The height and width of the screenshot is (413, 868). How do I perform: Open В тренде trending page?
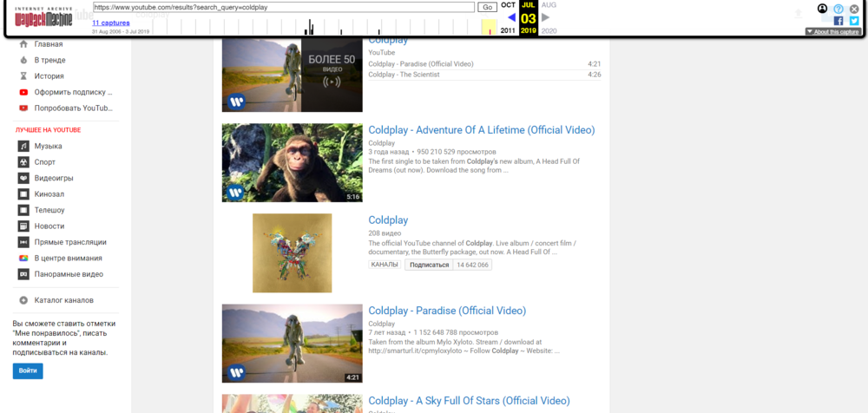coord(49,60)
